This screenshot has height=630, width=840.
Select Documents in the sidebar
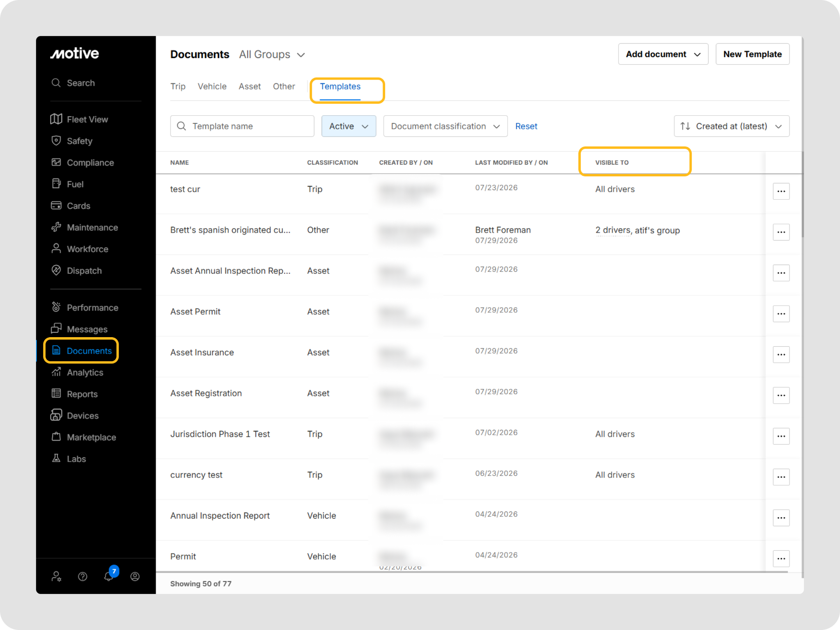pyautogui.click(x=81, y=351)
